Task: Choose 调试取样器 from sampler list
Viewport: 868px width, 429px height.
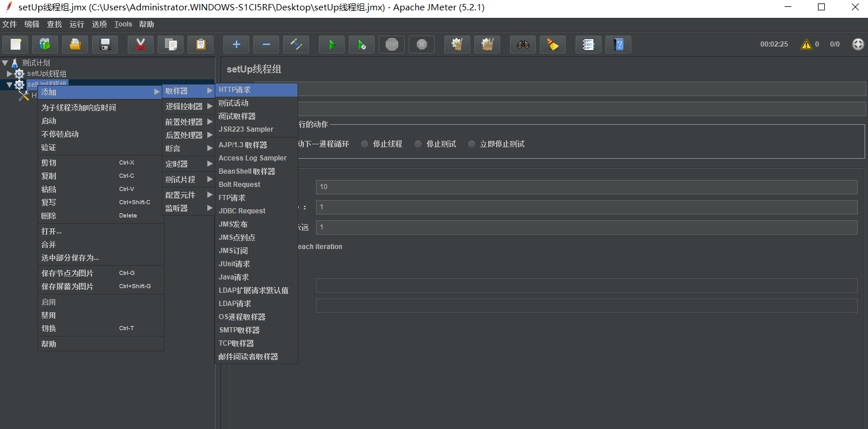Action: click(x=256, y=116)
